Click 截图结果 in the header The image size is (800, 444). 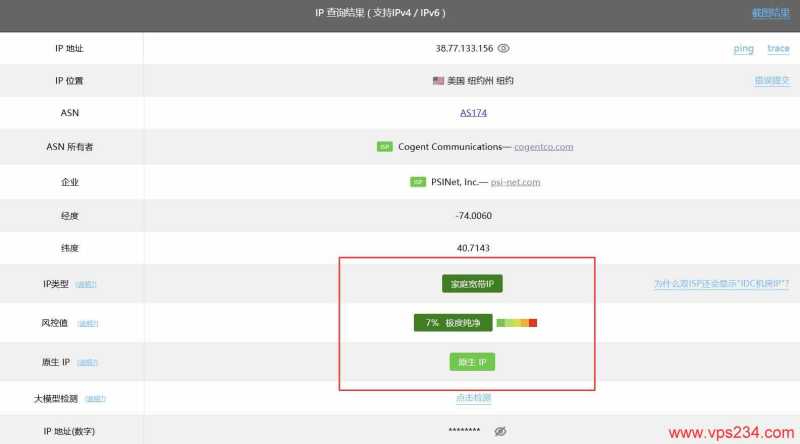pyautogui.click(x=770, y=13)
